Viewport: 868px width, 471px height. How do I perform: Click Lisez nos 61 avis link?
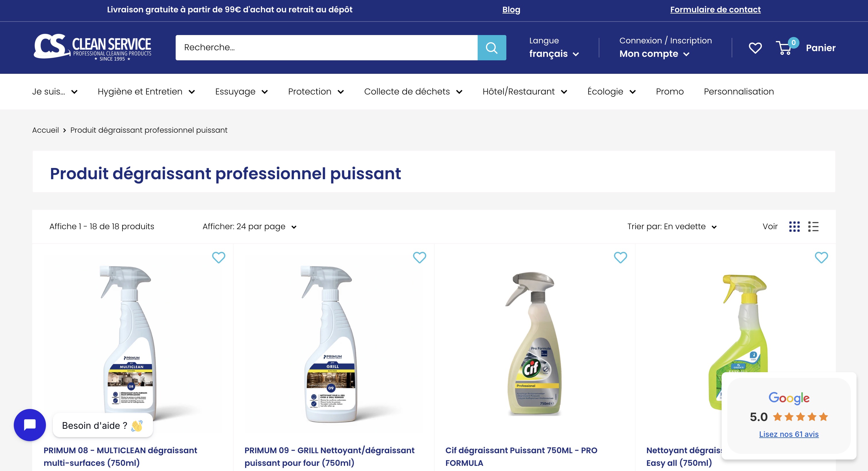click(788, 434)
